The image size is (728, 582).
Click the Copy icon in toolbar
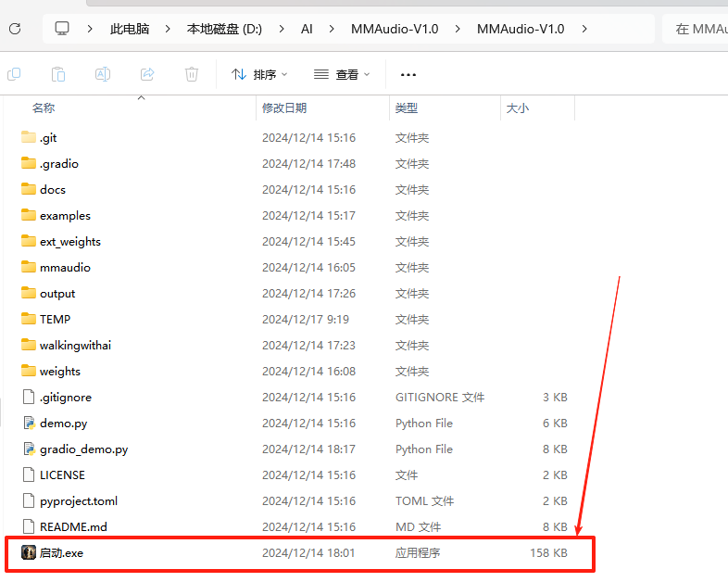pyautogui.click(x=14, y=74)
